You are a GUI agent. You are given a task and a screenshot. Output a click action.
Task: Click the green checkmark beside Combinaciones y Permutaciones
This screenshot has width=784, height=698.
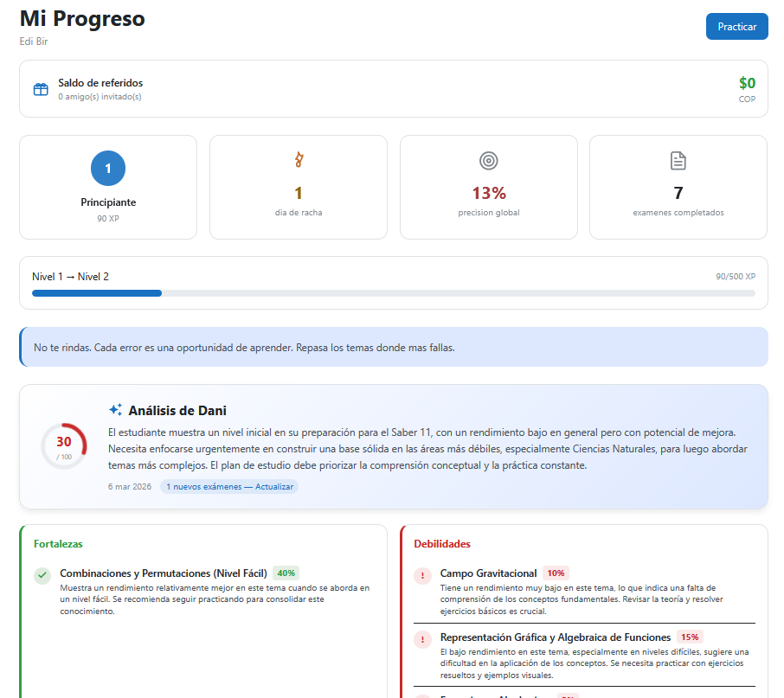pos(42,575)
